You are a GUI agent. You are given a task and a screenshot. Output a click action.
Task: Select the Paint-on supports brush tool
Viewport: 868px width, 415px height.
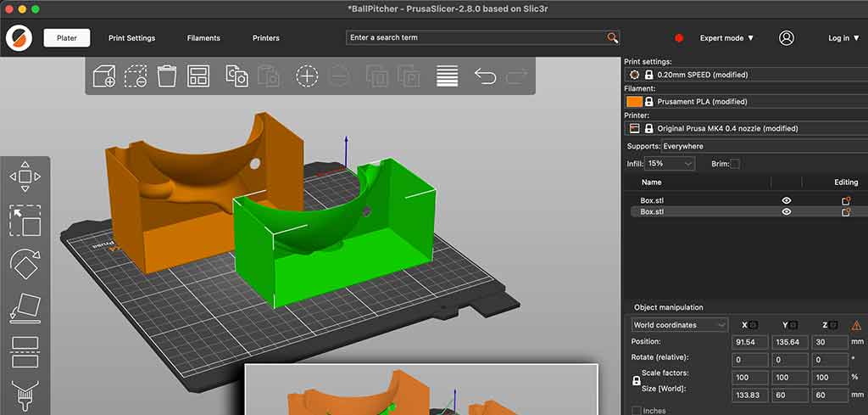(x=25, y=394)
